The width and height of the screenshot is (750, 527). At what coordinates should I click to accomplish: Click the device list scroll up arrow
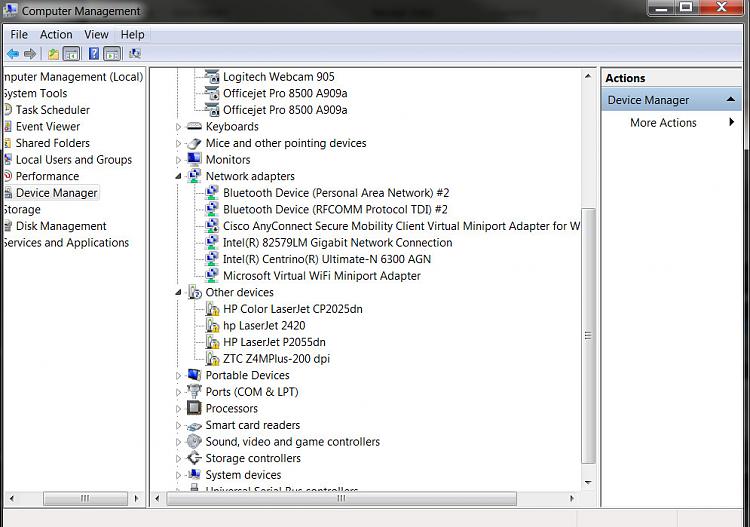[x=588, y=76]
